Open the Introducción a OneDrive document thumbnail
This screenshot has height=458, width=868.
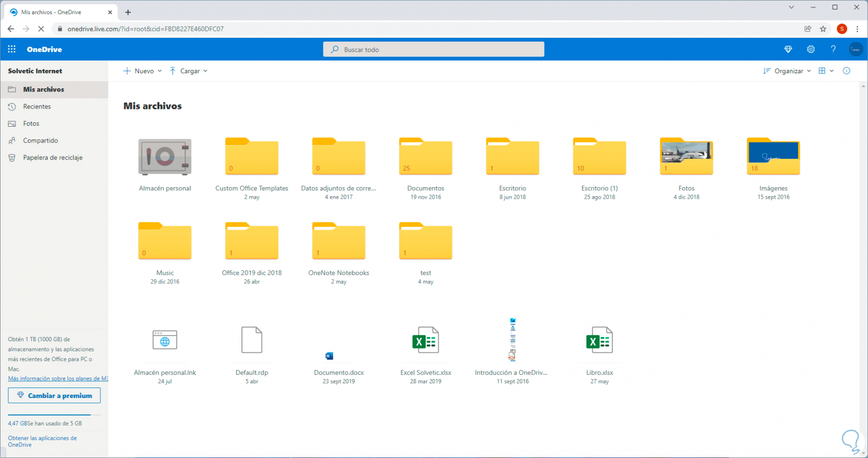pos(513,339)
